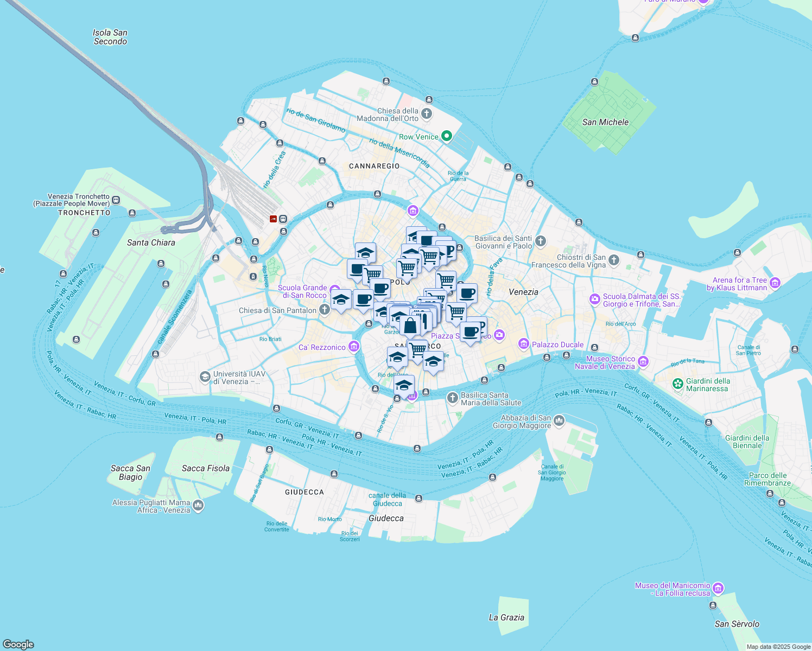Select the purple museum icon south of Cannaregio
The width and height of the screenshot is (812, 651).
coord(413,210)
